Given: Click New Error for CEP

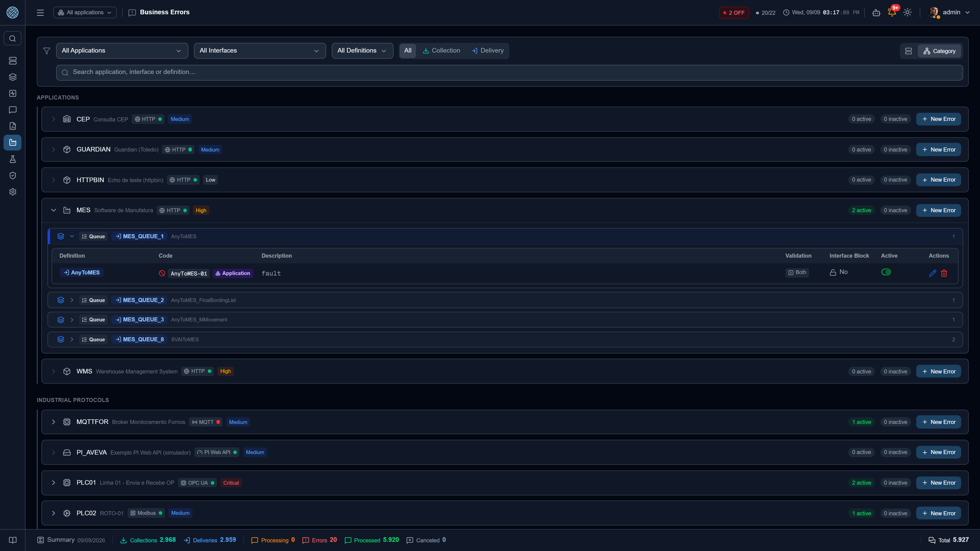Looking at the screenshot, I should pos(939,119).
